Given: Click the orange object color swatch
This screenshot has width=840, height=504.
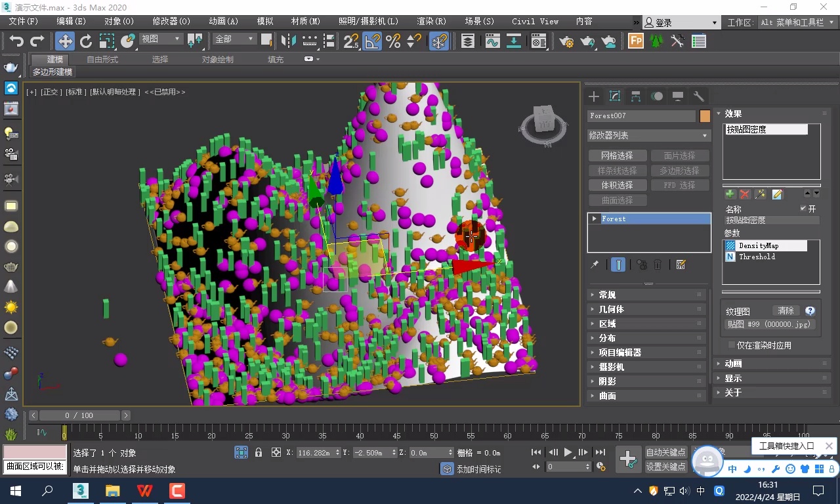Looking at the screenshot, I should [705, 116].
